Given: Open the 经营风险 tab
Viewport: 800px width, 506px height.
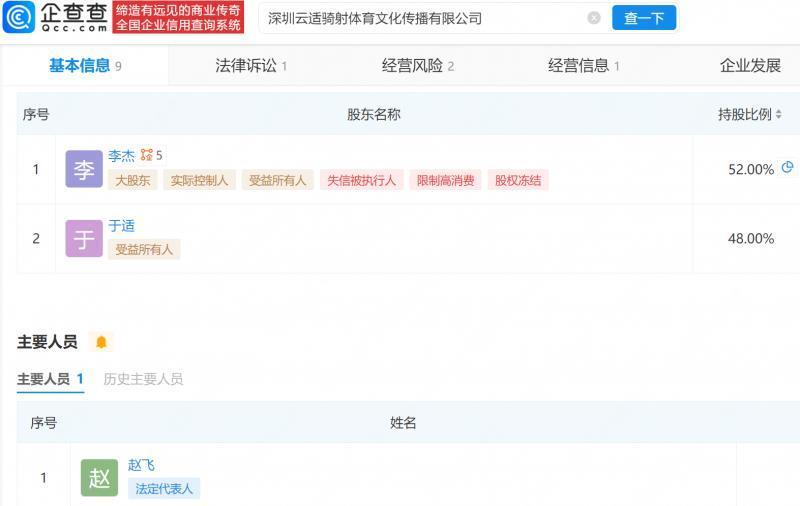Looking at the screenshot, I should pyautogui.click(x=417, y=66).
